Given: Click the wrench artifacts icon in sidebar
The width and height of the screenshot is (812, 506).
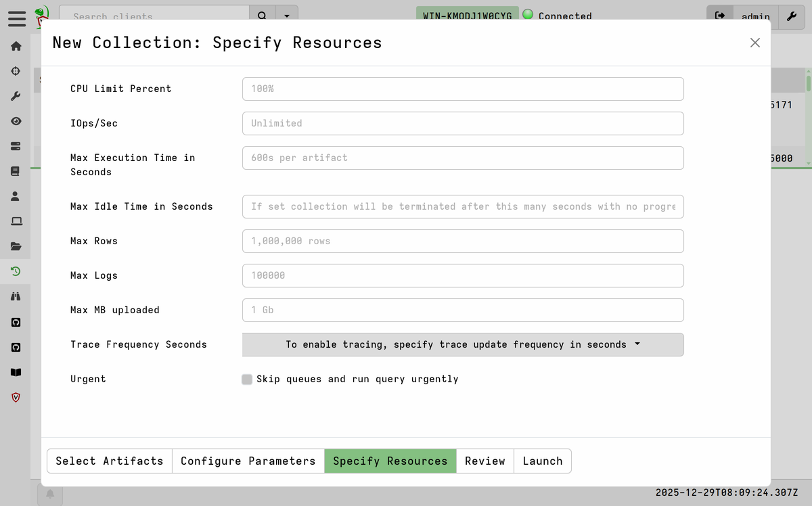Looking at the screenshot, I should [x=16, y=96].
